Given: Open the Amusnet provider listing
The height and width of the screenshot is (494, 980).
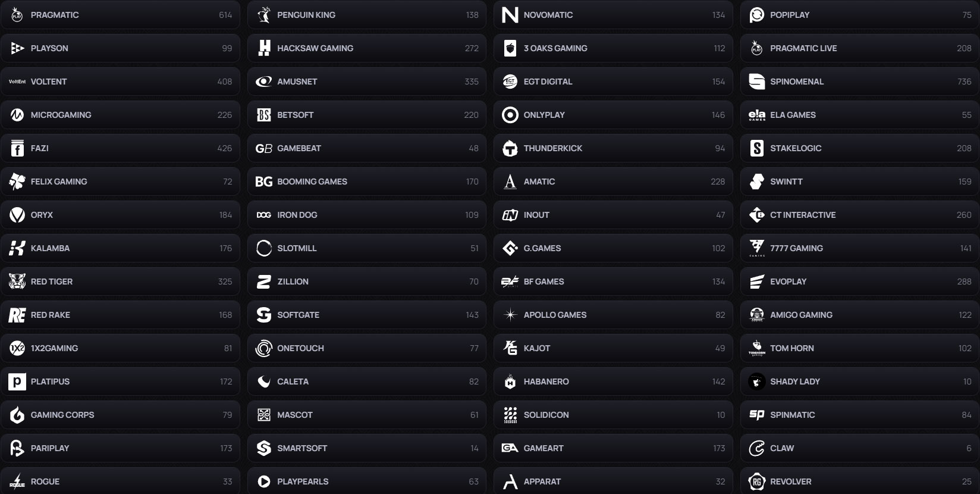Looking at the screenshot, I should 367,82.
